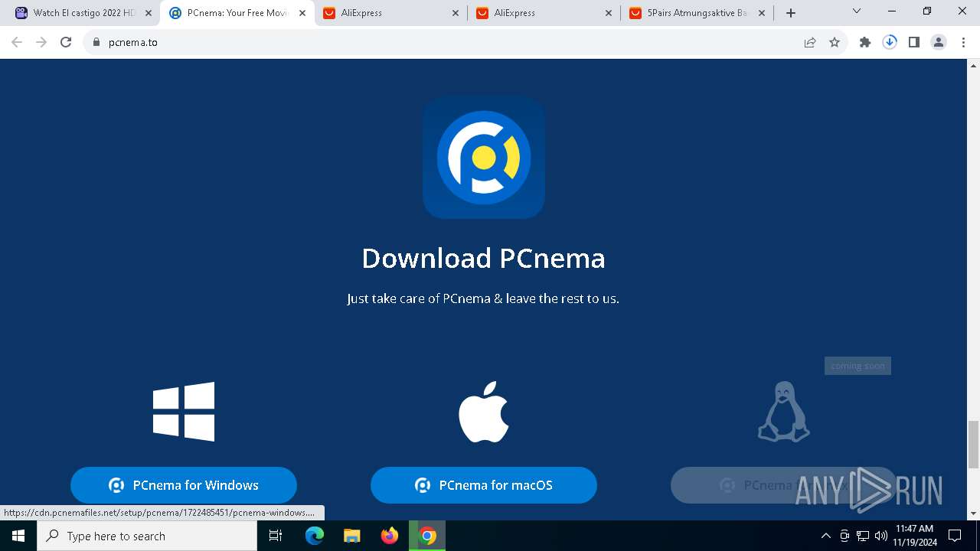Click the scrollbar up arrow
Image resolution: width=980 pixels, height=551 pixels.
click(x=974, y=66)
